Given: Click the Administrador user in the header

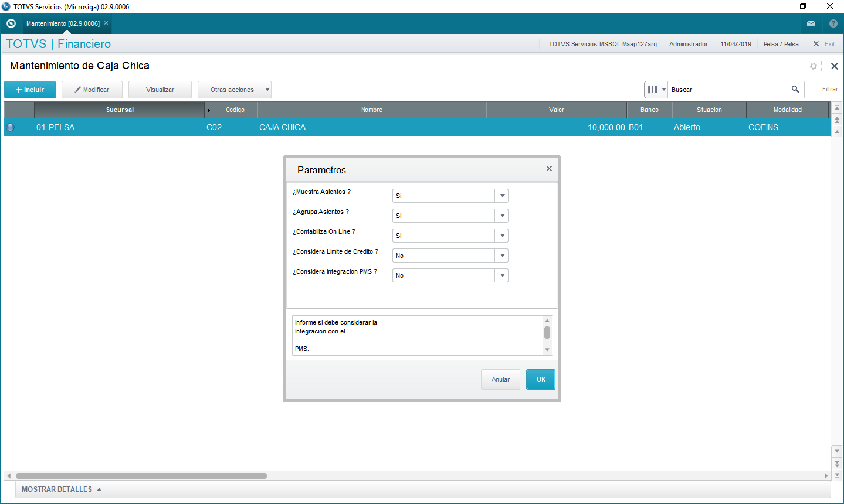Looking at the screenshot, I should coord(689,44).
